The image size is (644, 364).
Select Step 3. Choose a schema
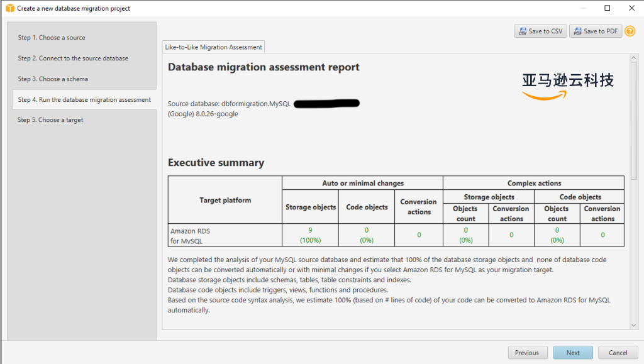pos(53,79)
